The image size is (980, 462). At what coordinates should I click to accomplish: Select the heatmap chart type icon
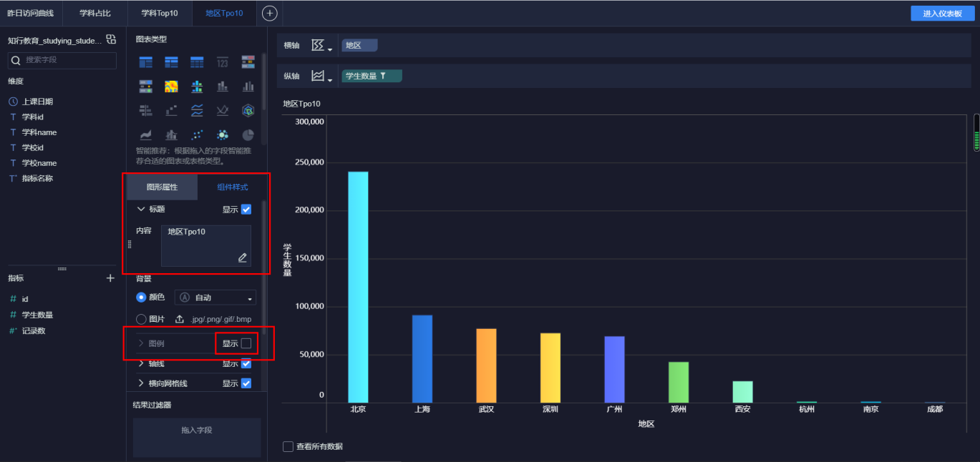tap(171, 87)
